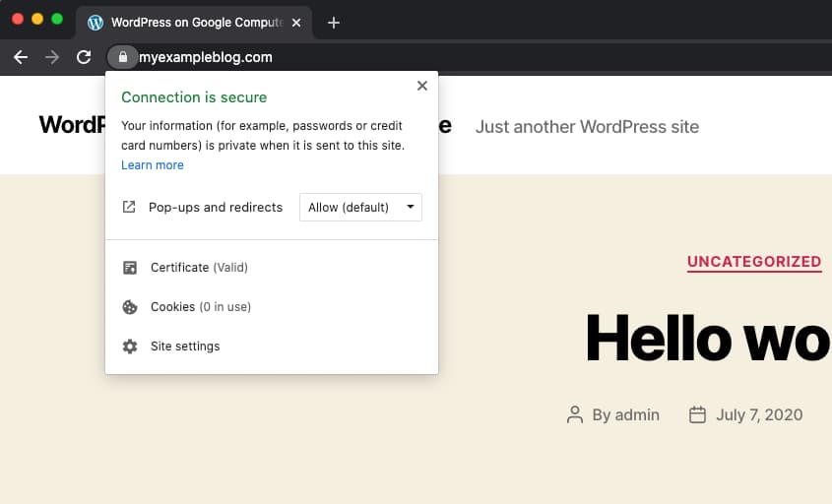Click the browser forward arrow
832x504 pixels.
[x=52, y=57]
